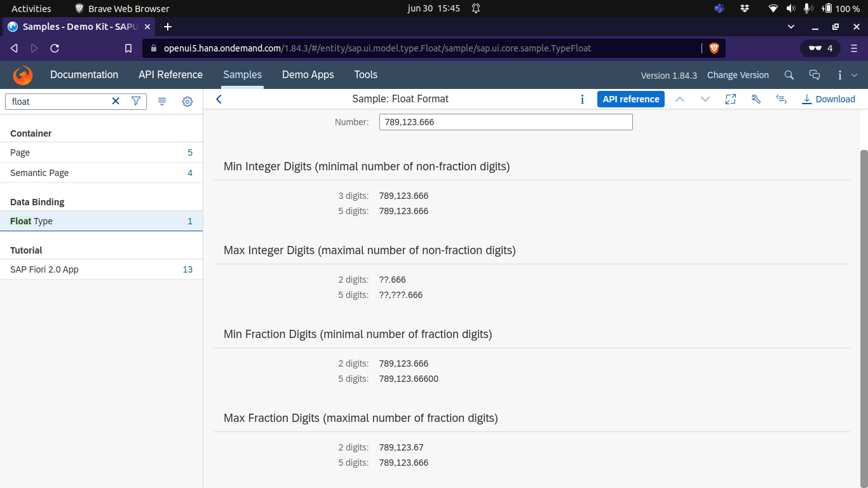The height and width of the screenshot is (488, 868).
Task: View the sample source code icon
Action: pyautogui.click(x=781, y=99)
